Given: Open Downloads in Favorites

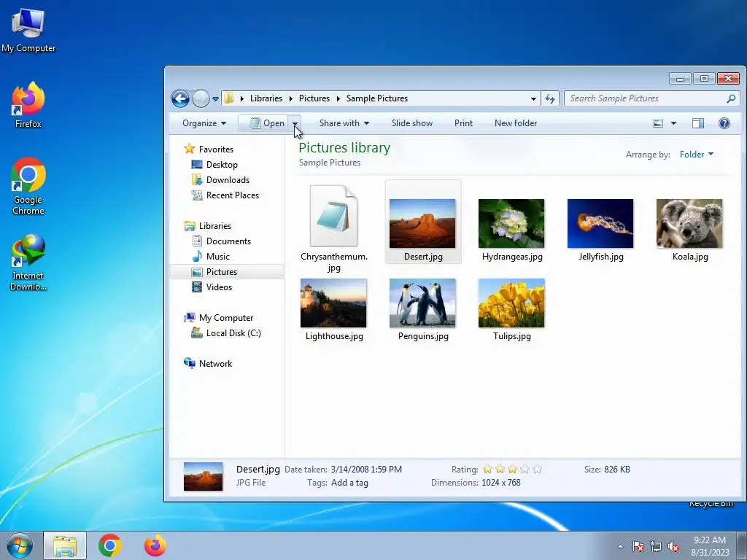Looking at the screenshot, I should [228, 179].
